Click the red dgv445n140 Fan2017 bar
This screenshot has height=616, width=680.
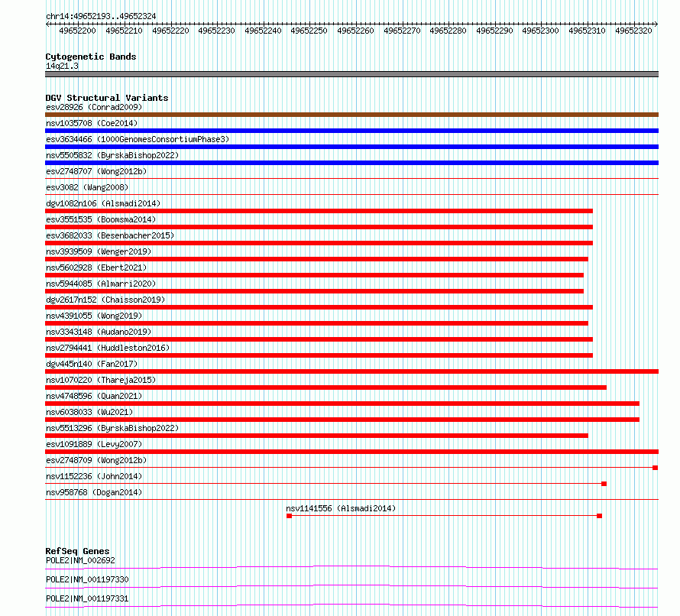tap(351, 371)
